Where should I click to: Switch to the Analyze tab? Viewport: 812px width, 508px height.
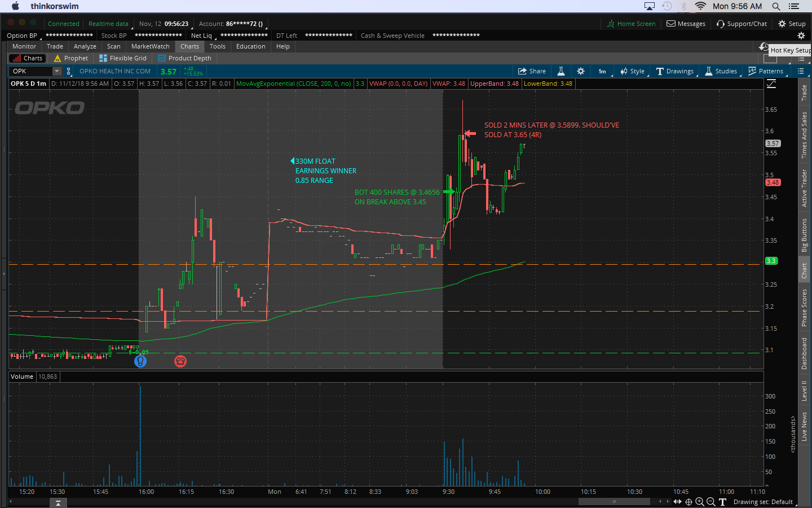[85, 46]
